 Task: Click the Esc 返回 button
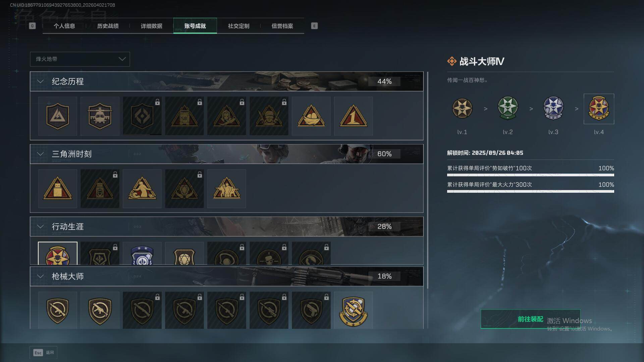(43, 353)
